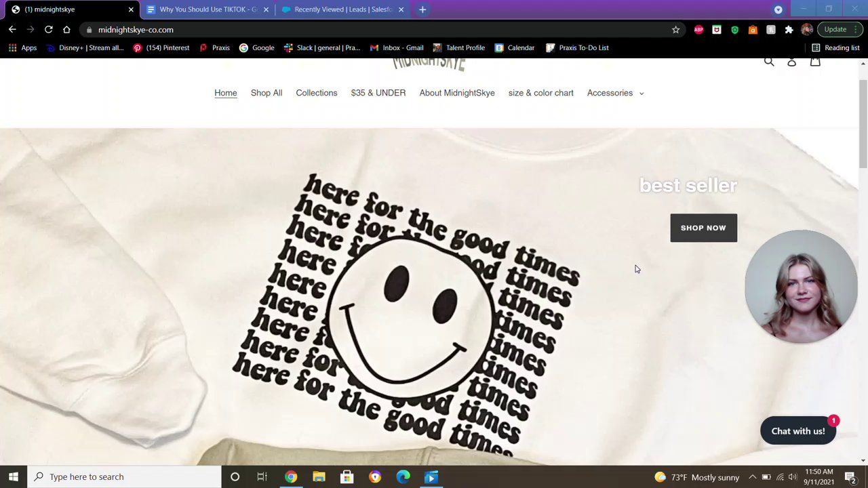Open the Chrome profile avatar
Image resolution: width=868 pixels, height=488 pixels.
[806, 30]
